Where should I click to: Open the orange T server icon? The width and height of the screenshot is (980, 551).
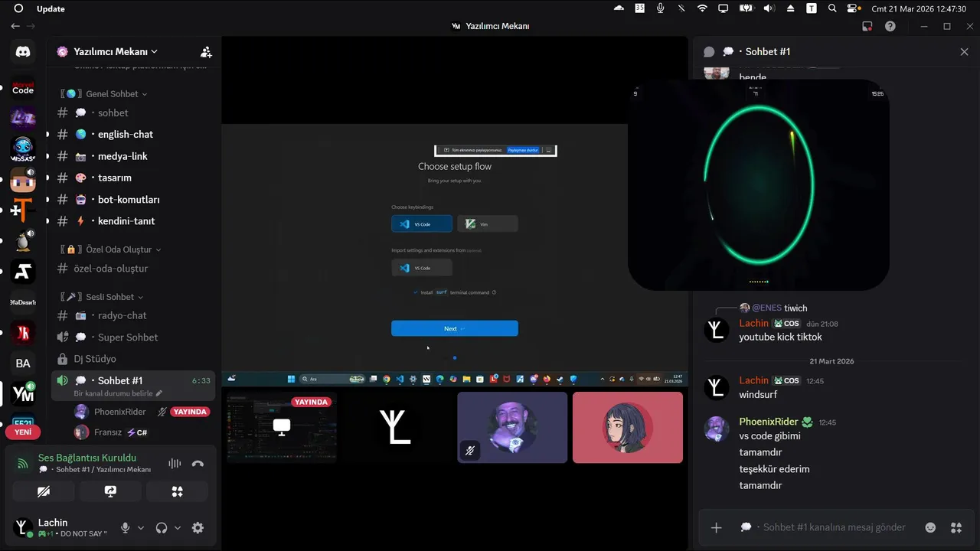pyautogui.click(x=23, y=210)
